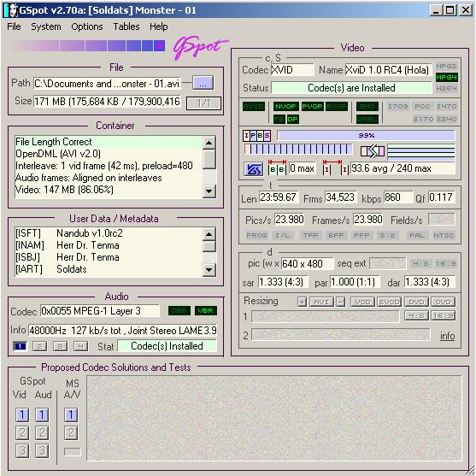Toggle the I/L interlaced indicator
This screenshot has height=476, width=476.
pos(282,235)
